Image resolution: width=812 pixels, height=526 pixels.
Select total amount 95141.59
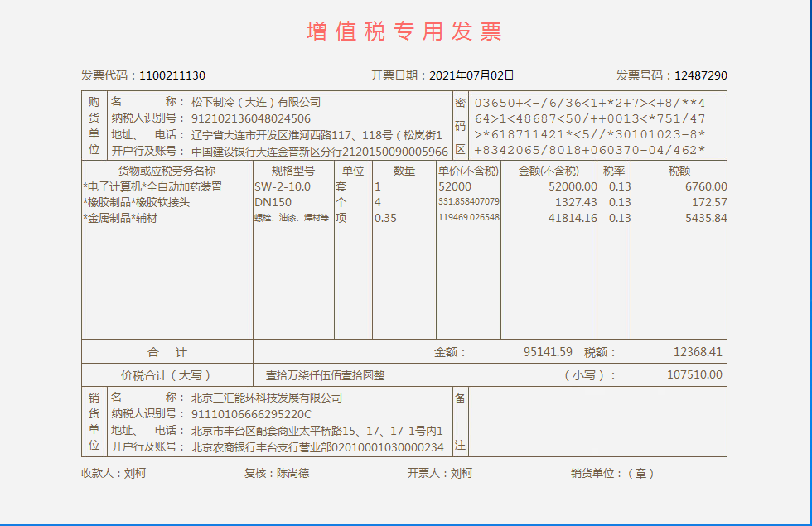[x=548, y=352]
